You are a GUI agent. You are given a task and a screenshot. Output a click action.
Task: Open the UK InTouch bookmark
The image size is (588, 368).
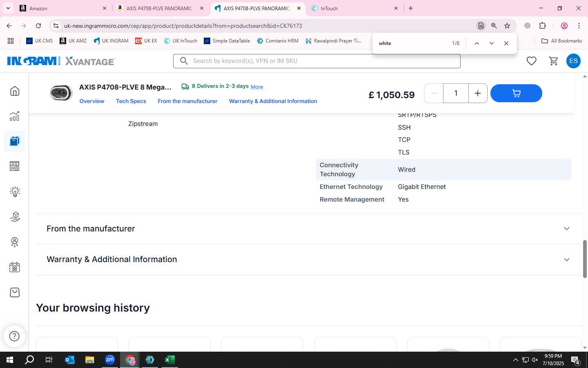click(180, 41)
